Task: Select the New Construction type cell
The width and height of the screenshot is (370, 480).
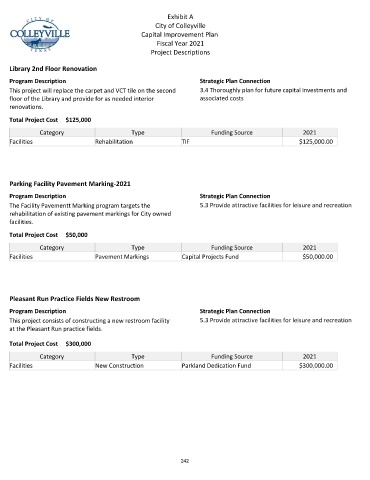Action: coord(138,366)
